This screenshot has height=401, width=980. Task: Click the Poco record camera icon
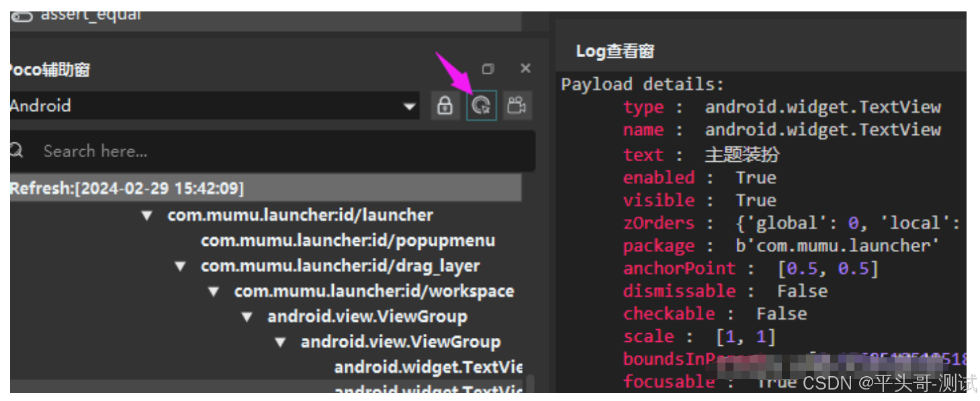tap(517, 105)
